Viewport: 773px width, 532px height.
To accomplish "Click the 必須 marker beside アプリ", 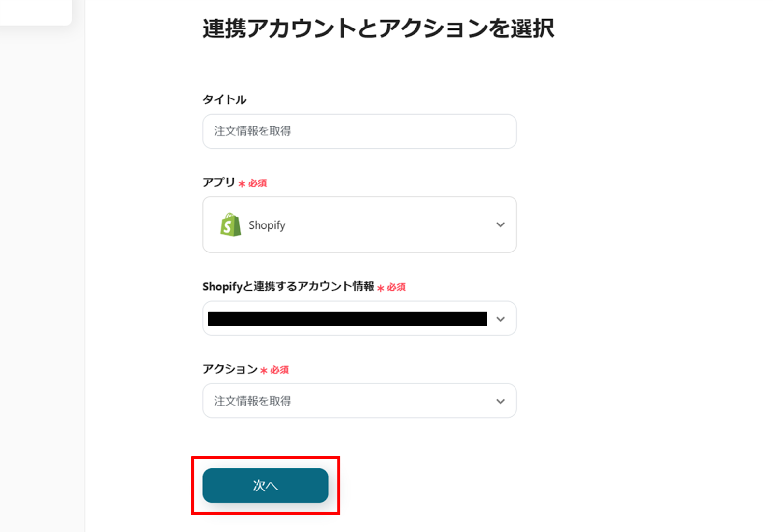I will click(258, 183).
